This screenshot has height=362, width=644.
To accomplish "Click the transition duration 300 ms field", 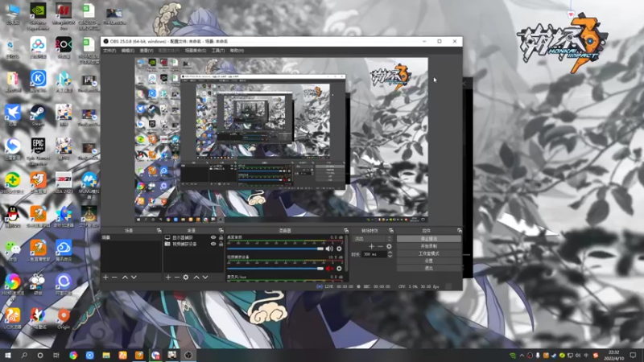I will point(374,254).
